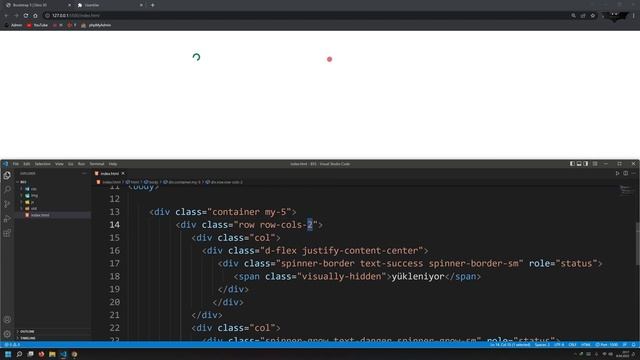Click the browser Home button
The height and width of the screenshot is (360, 640).
point(35,16)
